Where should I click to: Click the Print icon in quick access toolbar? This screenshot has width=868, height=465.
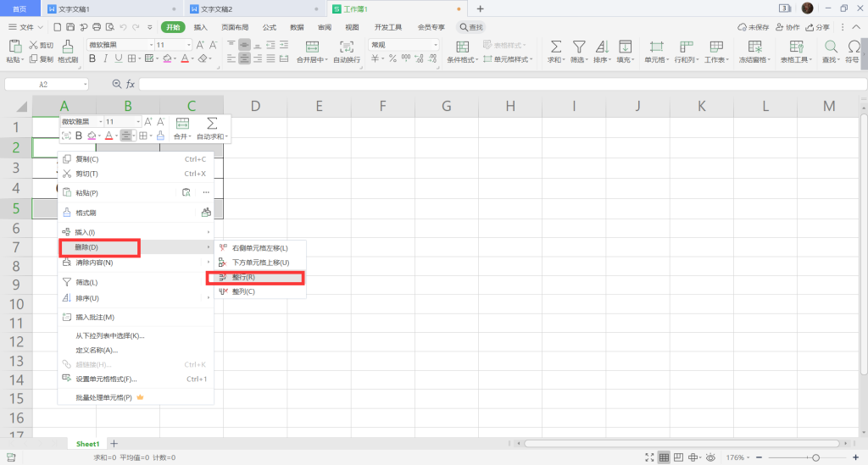click(97, 27)
